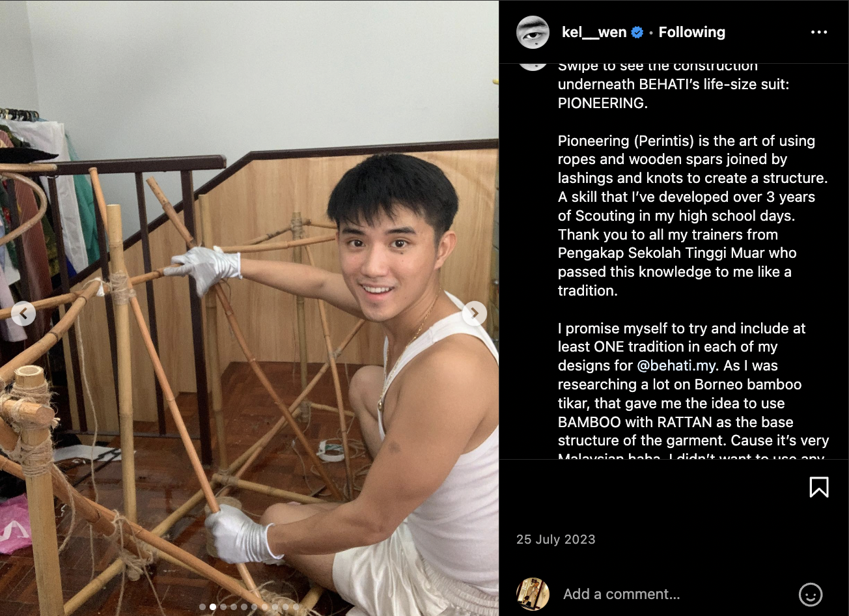Viewport: 849px width, 616px height.
Task: Click kel__wen's eye profile picture
Action: click(533, 33)
